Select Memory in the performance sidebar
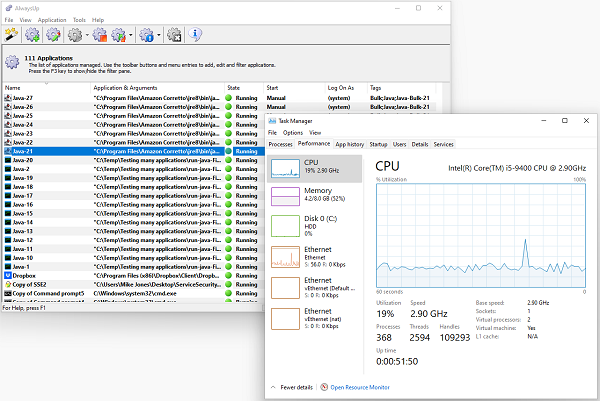 tap(317, 193)
